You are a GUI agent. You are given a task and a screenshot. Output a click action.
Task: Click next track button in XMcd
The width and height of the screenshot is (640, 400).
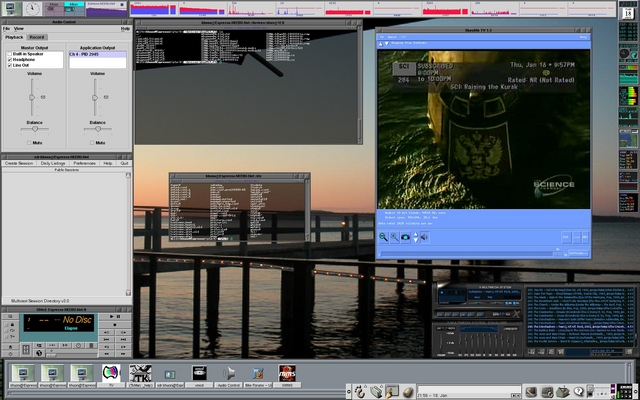(x=123, y=339)
